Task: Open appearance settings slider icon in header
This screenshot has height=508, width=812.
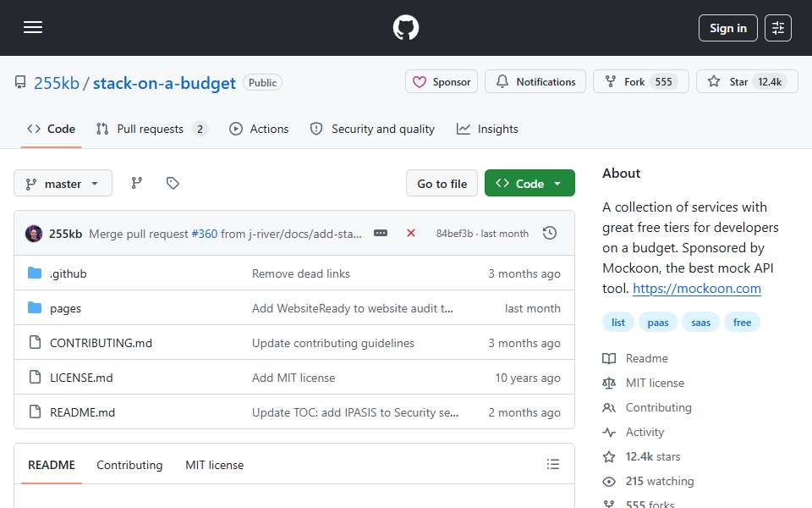Action: coord(778,28)
